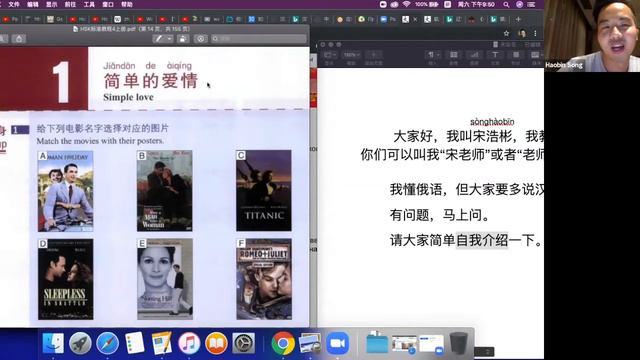This screenshot has width=640, height=360.
Task: Click movie poster E, Notting Hill
Action: coord(164,279)
